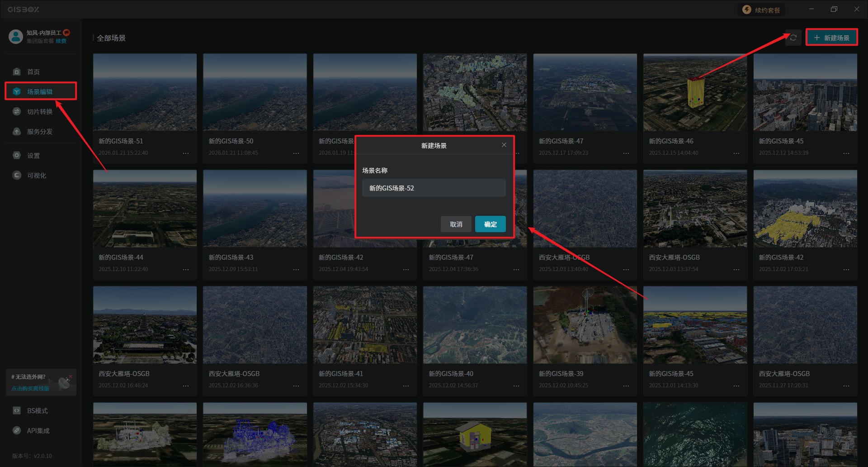Open the 新的GIS场景-46 thumbnail
This screenshot has height=467, width=868.
coord(695,92)
